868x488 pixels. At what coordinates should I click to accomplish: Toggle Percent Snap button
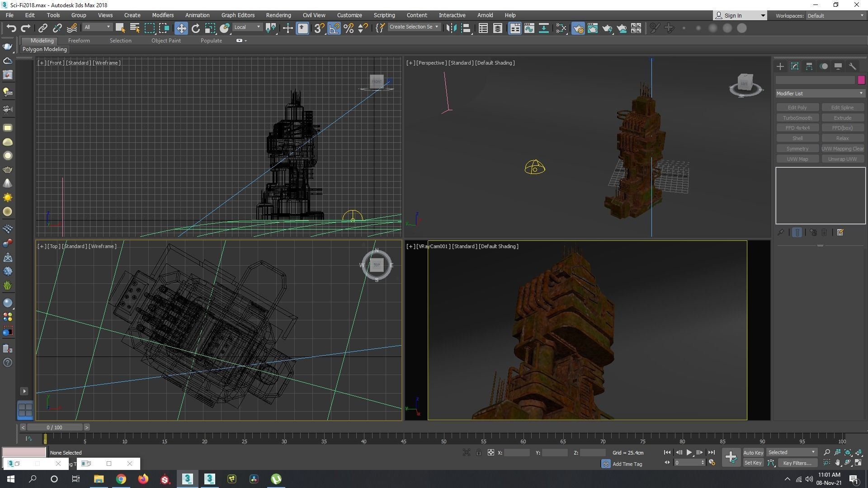[349, 28]
